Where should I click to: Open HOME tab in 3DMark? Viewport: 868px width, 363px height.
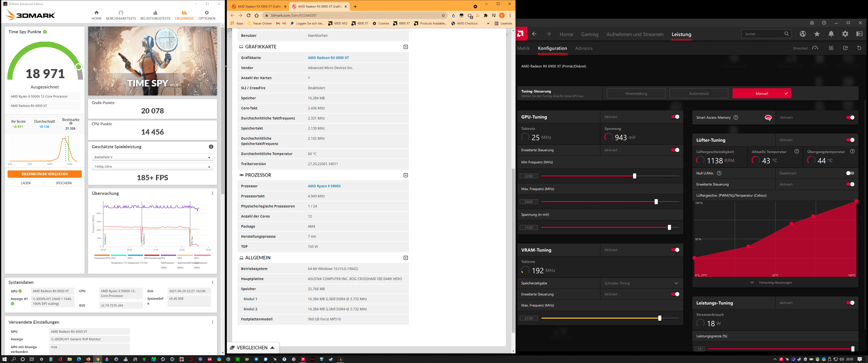(96, 15)
